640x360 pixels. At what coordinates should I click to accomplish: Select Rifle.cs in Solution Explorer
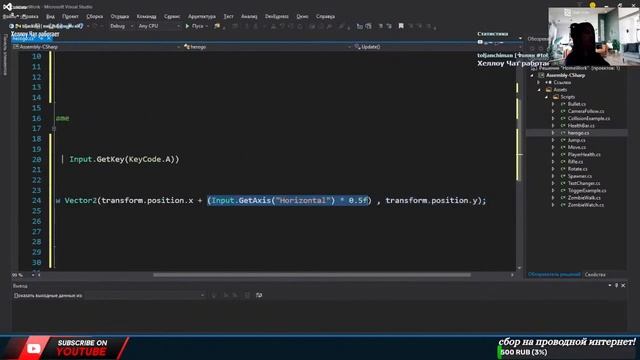coord(575,162)
